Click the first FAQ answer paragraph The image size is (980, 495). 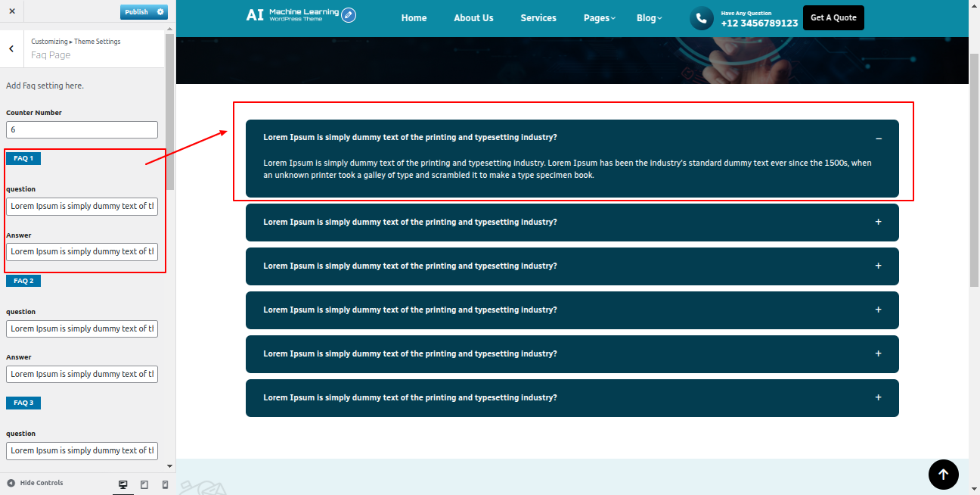click(x=567, y=169)
